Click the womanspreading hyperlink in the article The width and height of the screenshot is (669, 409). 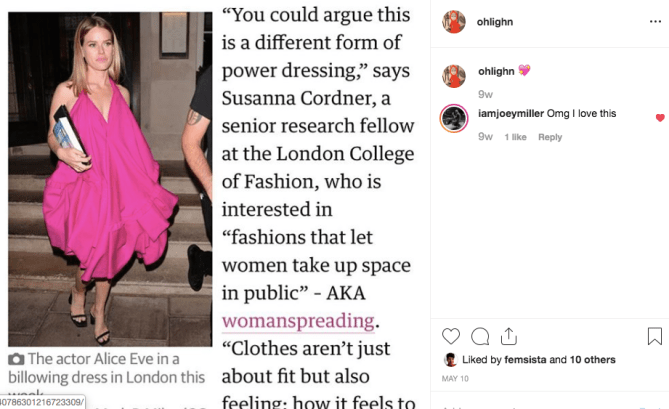pyautogui.click(x=298, y=321)
